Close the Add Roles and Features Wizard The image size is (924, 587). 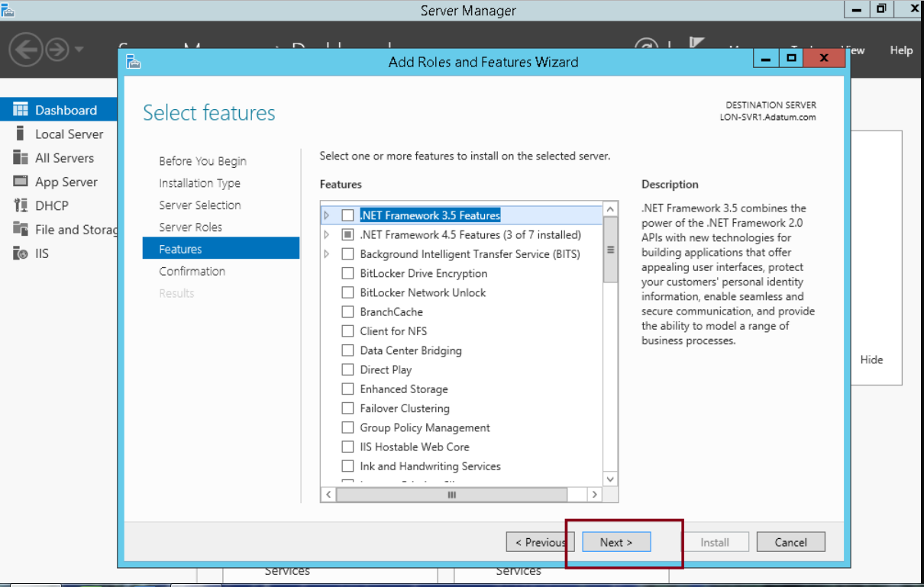pos(824,58)
